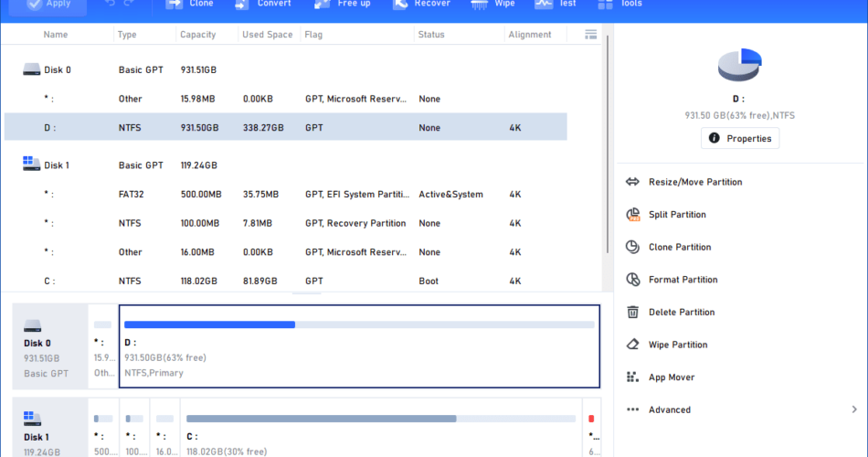Image resolution: width=868 pixels, height=457 pixels.
Task: Select Disk 1 in the disk map
Action: (50, 428)
